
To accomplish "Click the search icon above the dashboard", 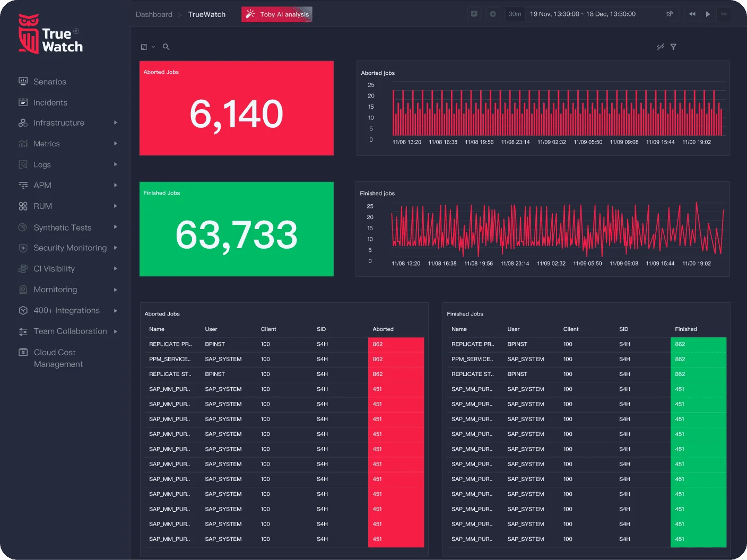I will tap(166, 47).
